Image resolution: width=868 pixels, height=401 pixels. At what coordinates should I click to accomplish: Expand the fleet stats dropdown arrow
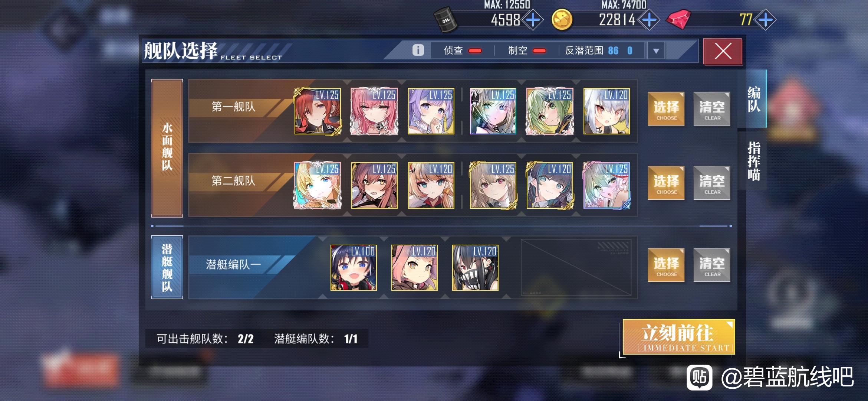(x=656, y=51)
